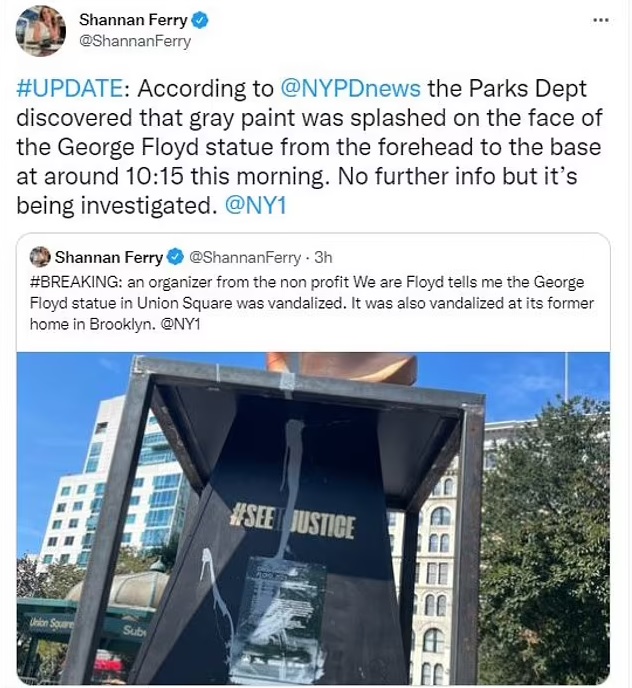Click the main tweet body text
The width and height of the screenshot is (632, 688).
pos(309,147)
